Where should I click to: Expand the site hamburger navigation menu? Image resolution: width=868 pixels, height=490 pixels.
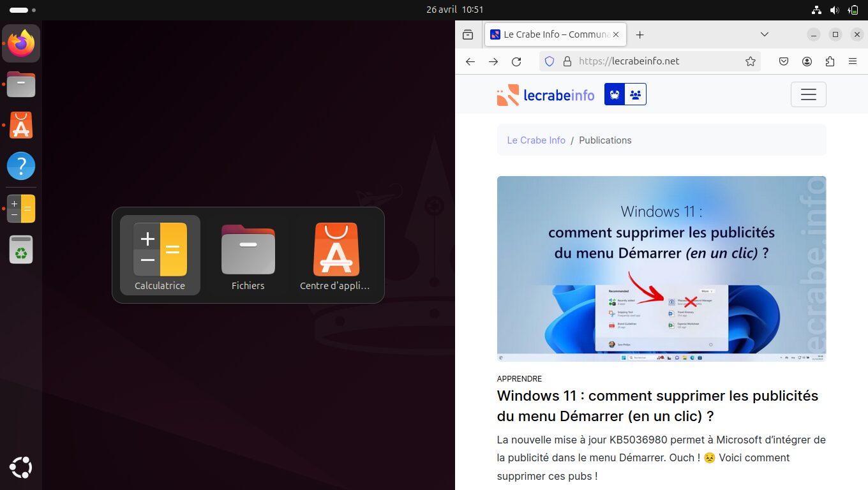[809, 94]
